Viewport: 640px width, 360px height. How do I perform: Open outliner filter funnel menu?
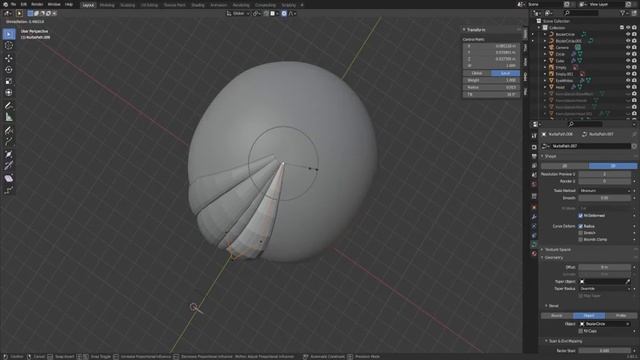point(623,13)
